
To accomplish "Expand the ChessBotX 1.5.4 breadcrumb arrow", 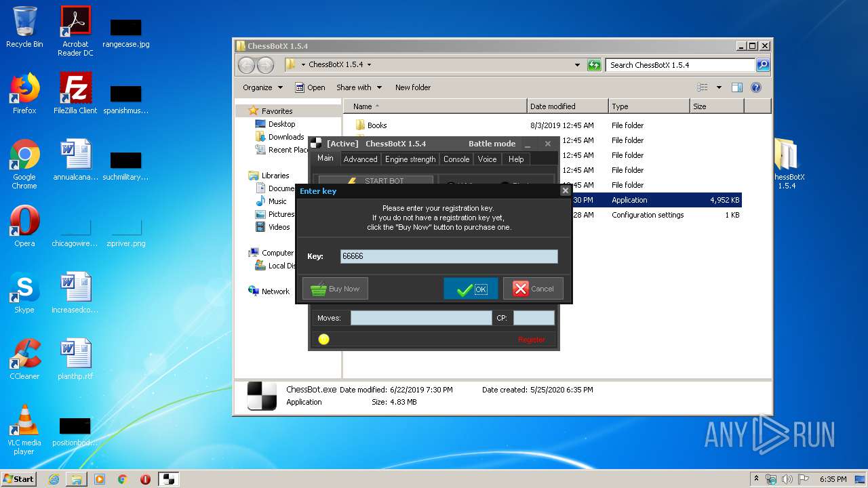I will click(x=369, y=65).
